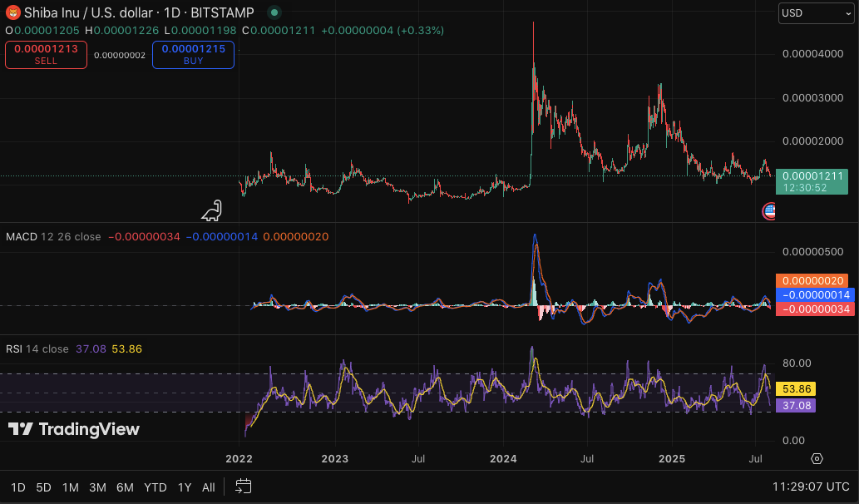Click the Shiba Inu coin logo

click(12, 12)
